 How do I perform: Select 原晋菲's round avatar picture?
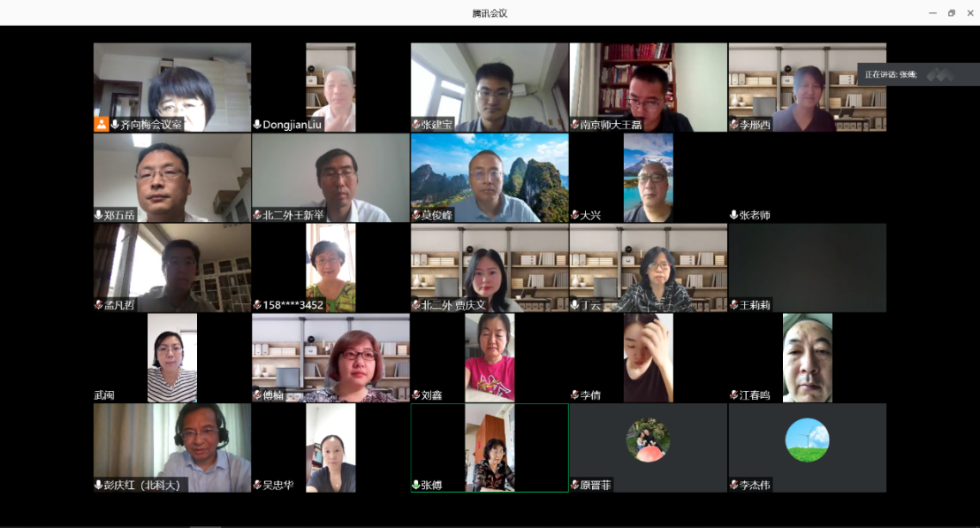pyautogui.click(x=648, y=440)
